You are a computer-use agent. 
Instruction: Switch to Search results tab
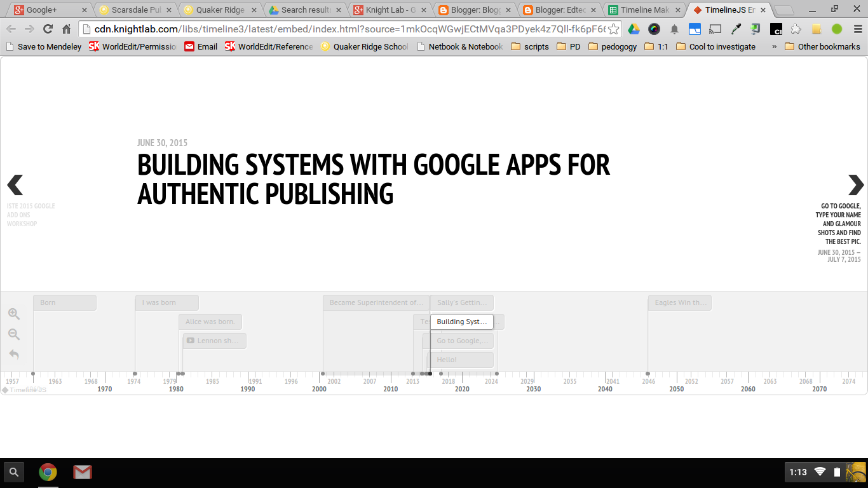tap(304, 10)
